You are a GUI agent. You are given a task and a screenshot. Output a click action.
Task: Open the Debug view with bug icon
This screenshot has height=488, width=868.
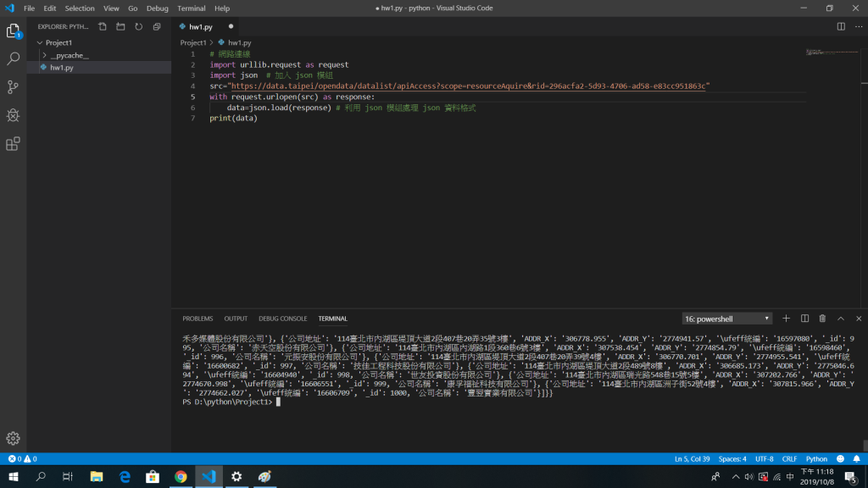click(14, 115)
